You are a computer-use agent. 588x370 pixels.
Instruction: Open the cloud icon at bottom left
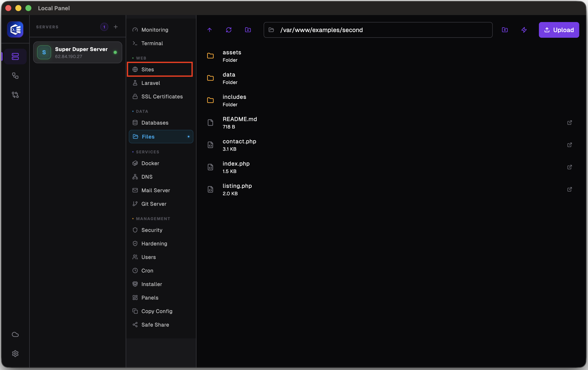15,334
